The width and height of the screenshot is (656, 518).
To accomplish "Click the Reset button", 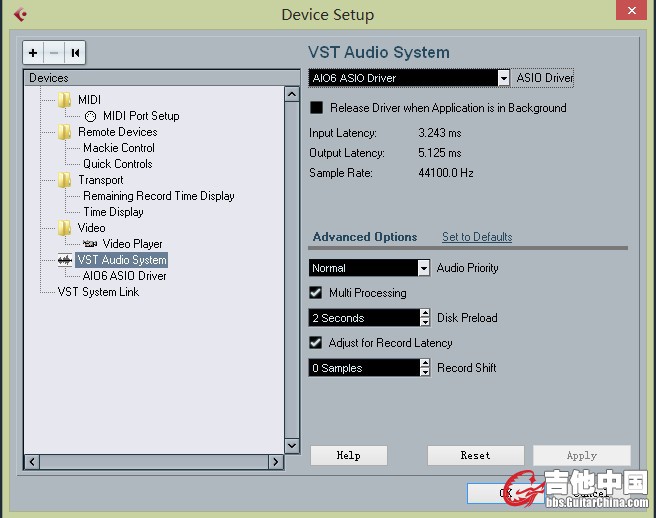I will [x=475, y=455].
